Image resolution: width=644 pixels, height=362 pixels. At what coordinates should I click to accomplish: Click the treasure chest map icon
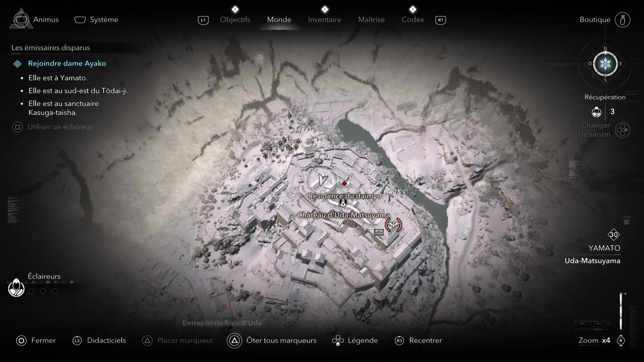(379, 232)
